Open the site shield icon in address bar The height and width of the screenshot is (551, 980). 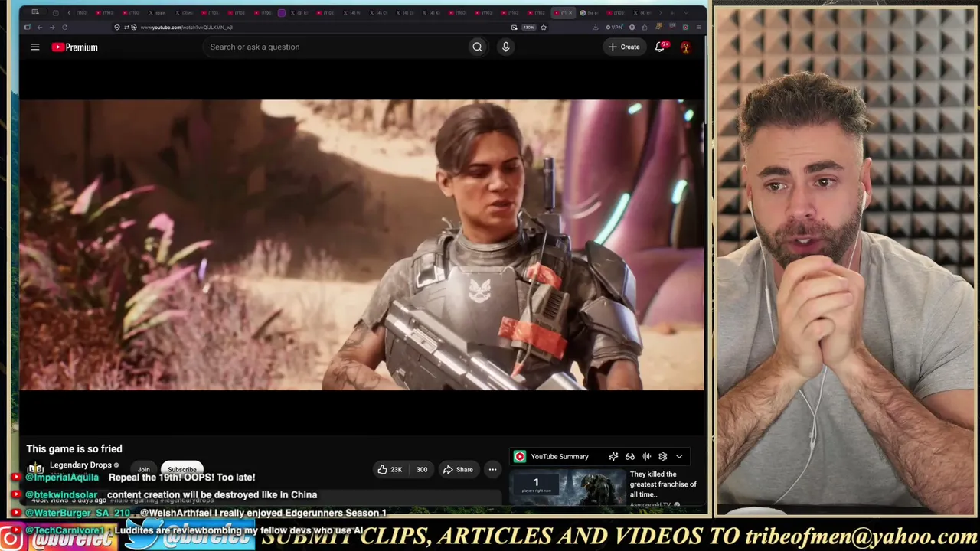tap(117, 28)
